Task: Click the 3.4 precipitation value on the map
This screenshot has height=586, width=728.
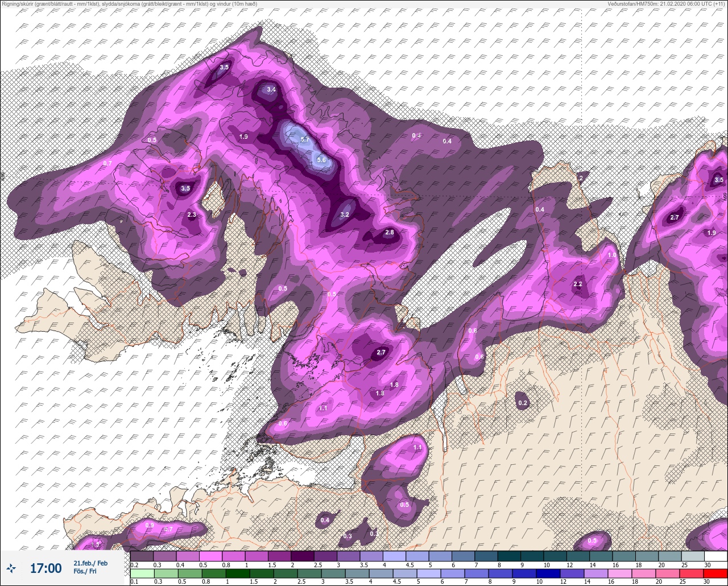Action: click(x=271, y=89)
